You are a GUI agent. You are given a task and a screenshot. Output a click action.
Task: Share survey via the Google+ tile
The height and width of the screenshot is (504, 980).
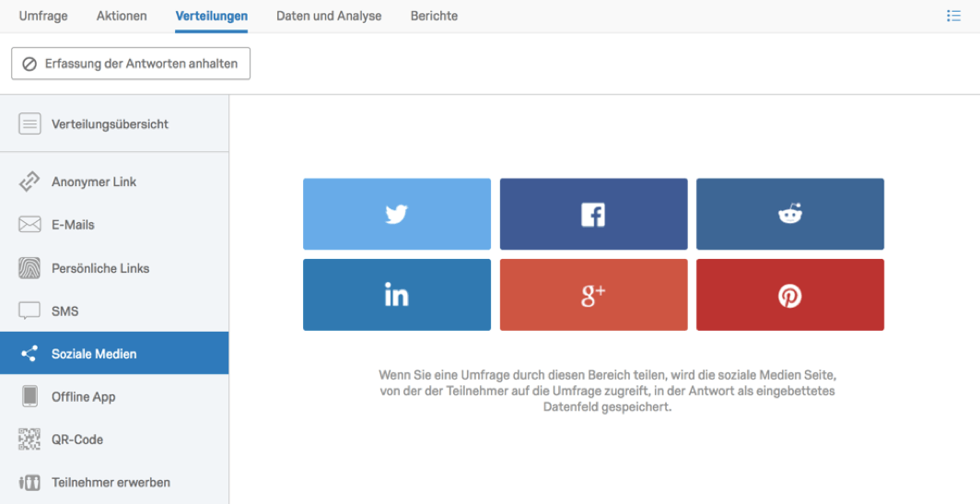click(x=593, y=295)
